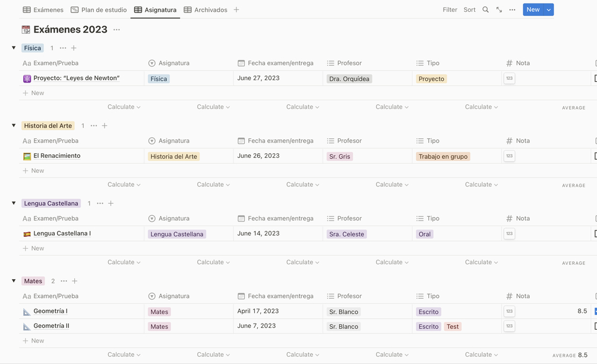Image resolution: width=597 pixels, height=364 pixels.
Task: Click the calendar icon beside Exámenes 2023
Action: tap(26, 30)
